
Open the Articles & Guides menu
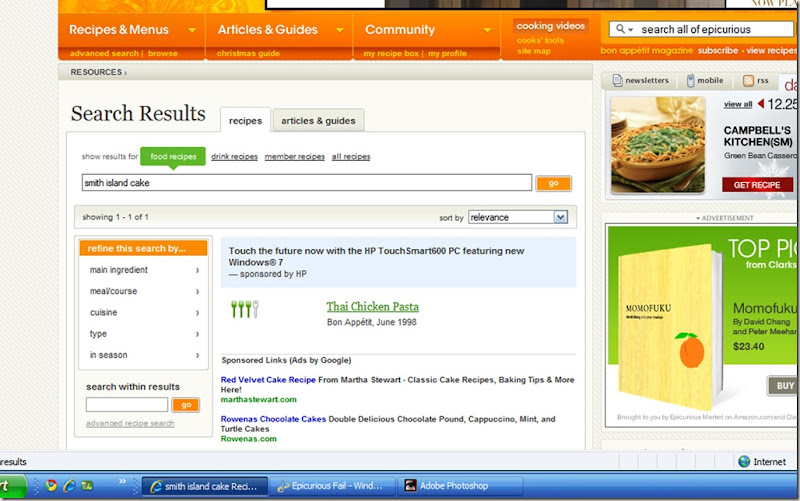[x=267, y=30]
